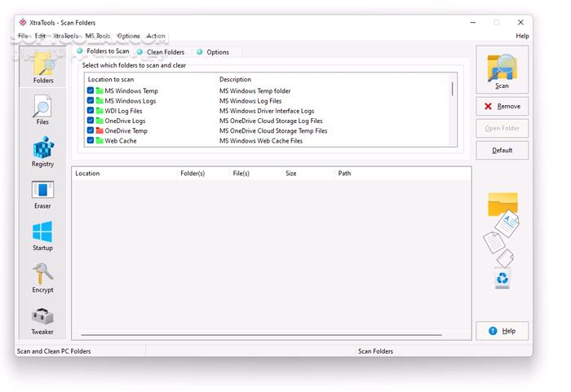Switch to the Options tab

coord(217,52)
